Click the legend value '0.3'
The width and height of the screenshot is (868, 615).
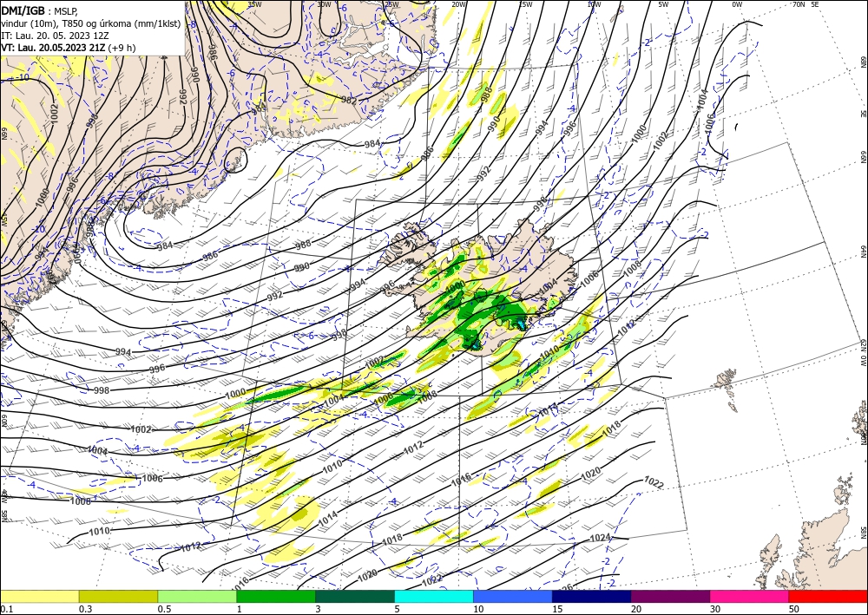(85, 609)
